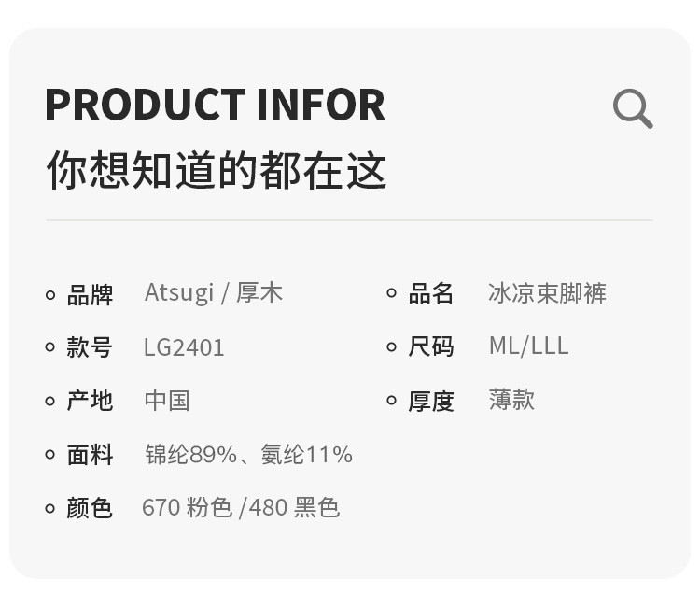Select the 产地 label
This screenshot has height=608, width=700.
pyautogui.click(x=90, y=401)
